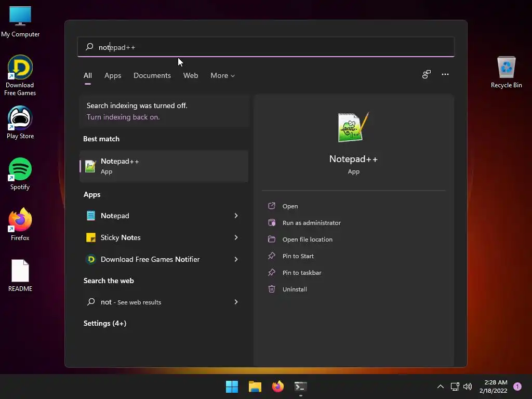Open My Computer desktop icon
This screenshot has height=399, width=532.
(x=20, y=21)
